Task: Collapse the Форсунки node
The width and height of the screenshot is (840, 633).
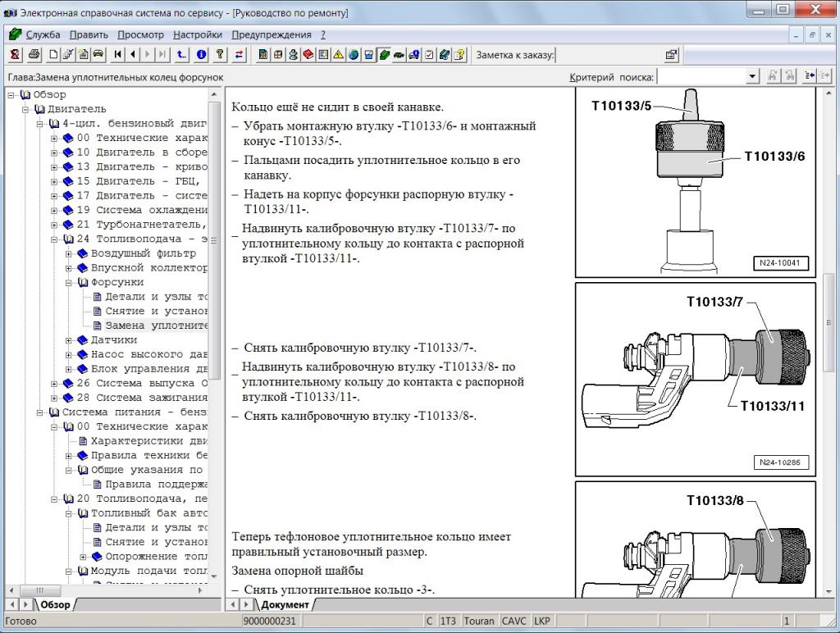Action: [69, 283]
